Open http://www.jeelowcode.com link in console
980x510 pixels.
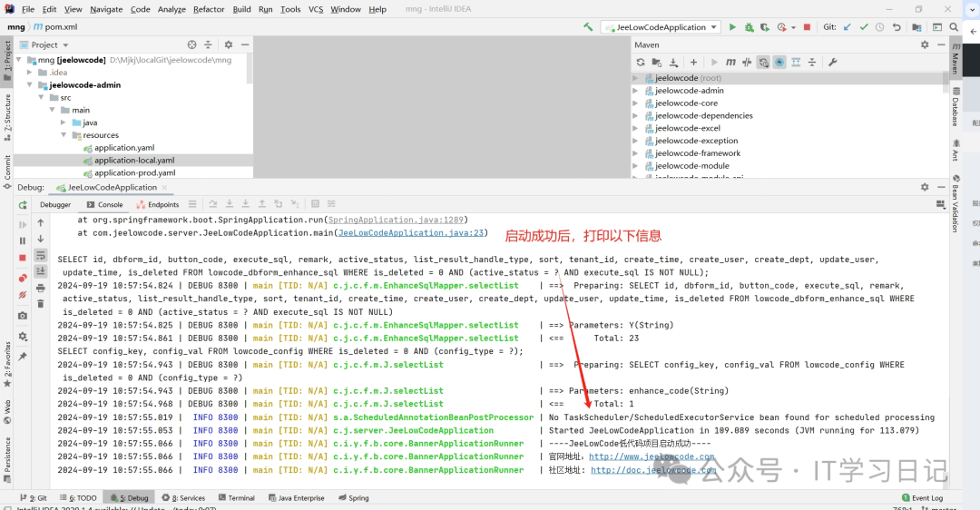click(x=652, y=456)
